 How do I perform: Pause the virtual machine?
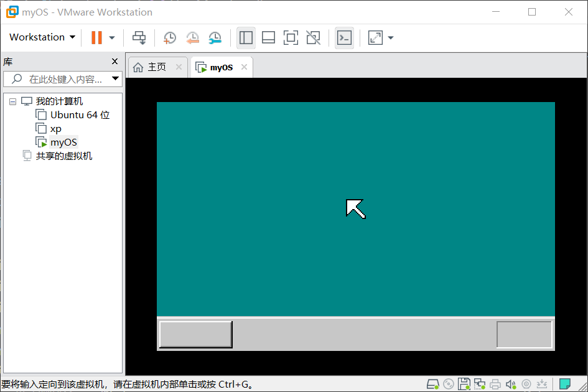pyautogui.click(x=96, y=37)
